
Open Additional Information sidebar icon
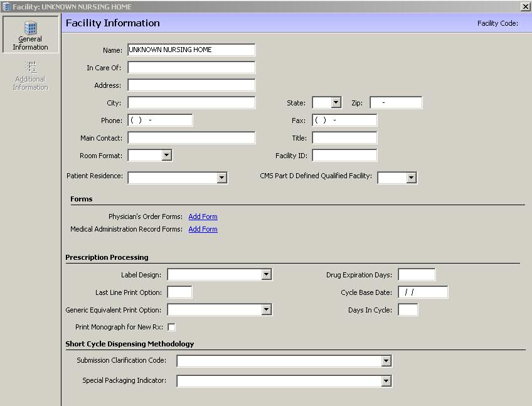pyautogui.click(x=31, y=67)
